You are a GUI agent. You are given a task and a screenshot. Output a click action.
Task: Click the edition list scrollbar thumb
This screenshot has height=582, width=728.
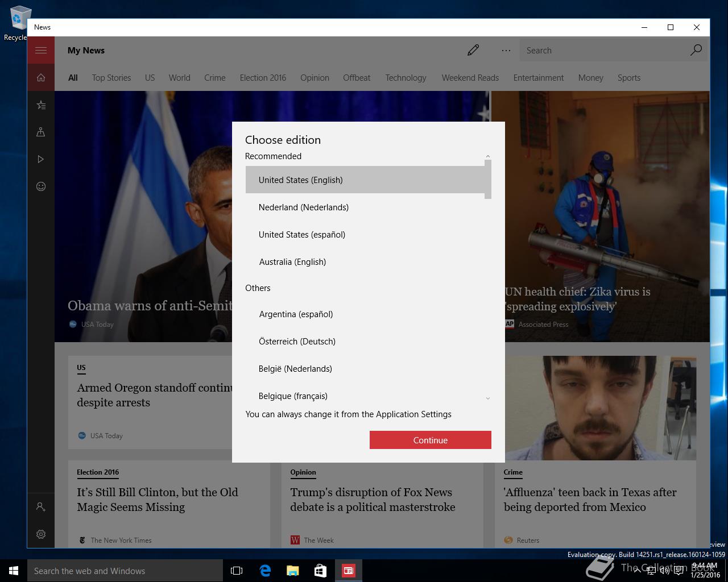[x=488, y=180]
